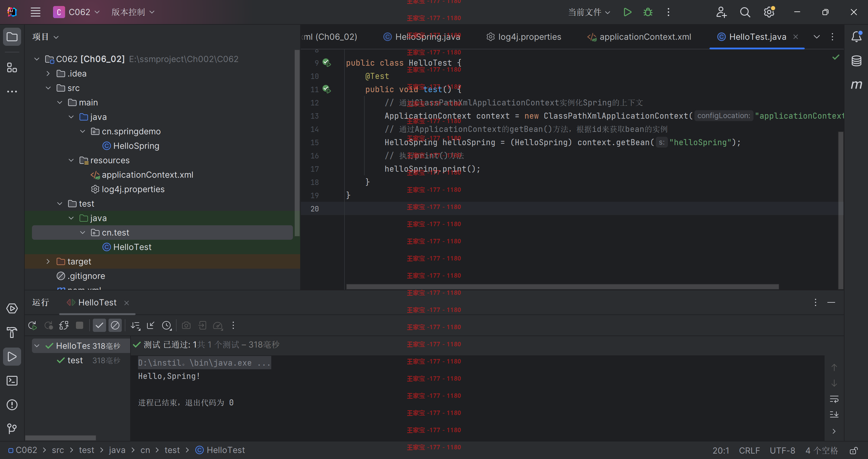Open Code With Me add-user icon
The image size is (868, 459).
(x=721, y=12)
